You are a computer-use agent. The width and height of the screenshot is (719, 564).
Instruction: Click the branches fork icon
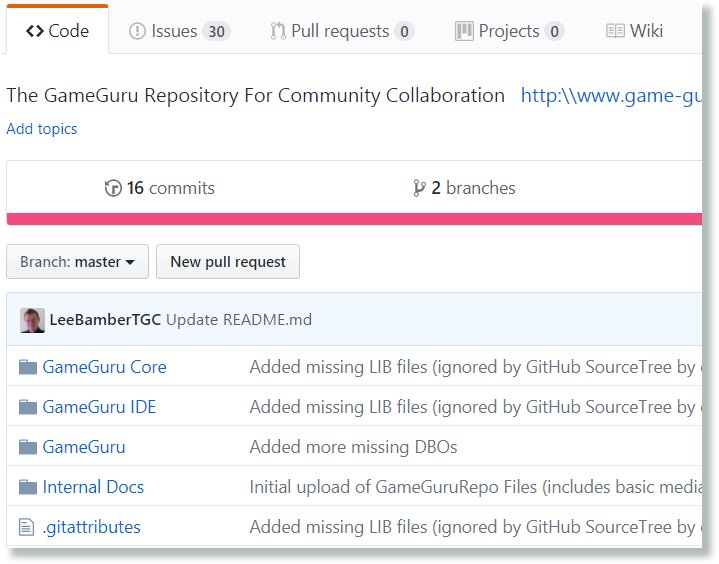[x=419, y=188]
